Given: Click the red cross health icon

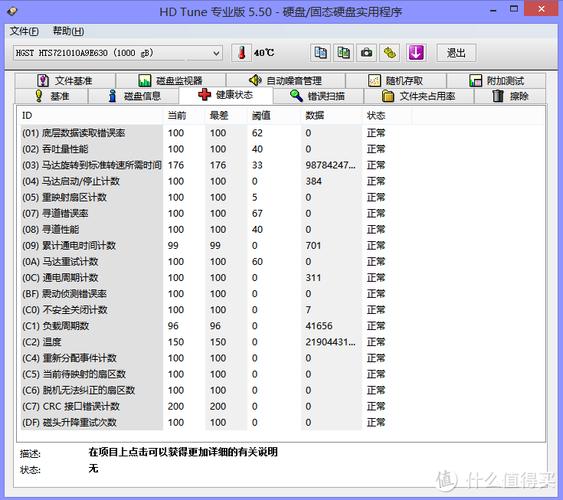Looking at the screenshot, I should coord(205,95).
